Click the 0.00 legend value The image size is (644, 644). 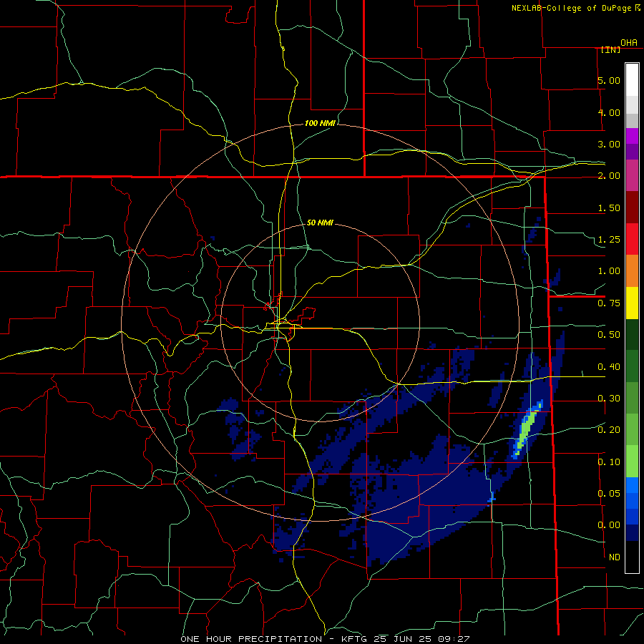coord(609,525)
